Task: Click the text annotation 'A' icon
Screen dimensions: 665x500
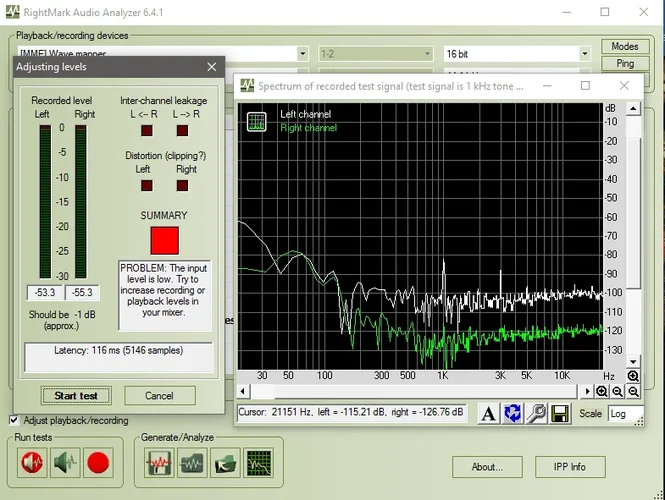Action: click(x=488, y=413)
